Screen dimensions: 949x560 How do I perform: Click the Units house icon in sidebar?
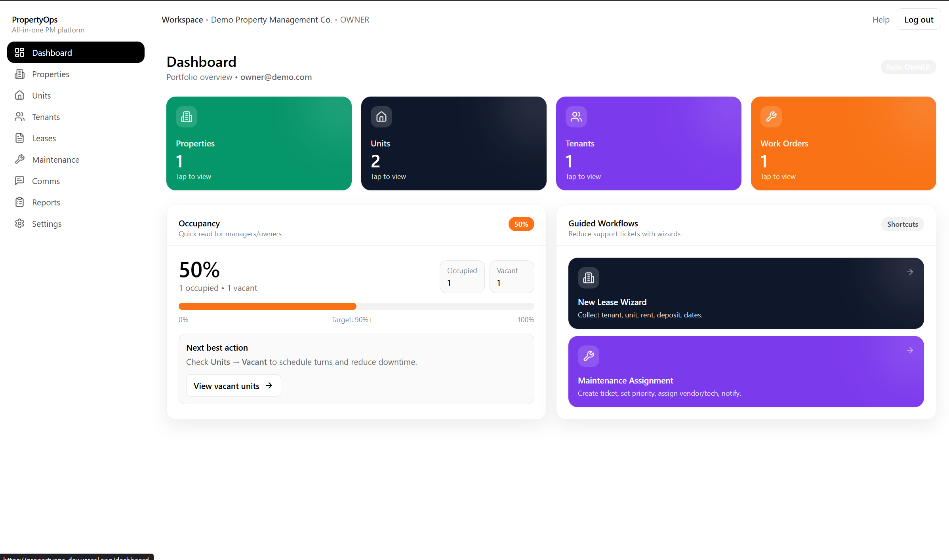point(19,95)
